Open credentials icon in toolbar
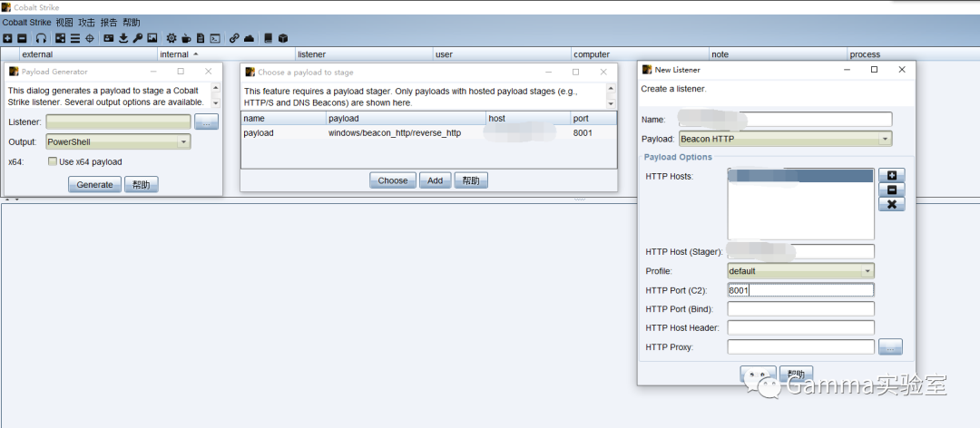980x428 pixels. click(x=109, y=38)
